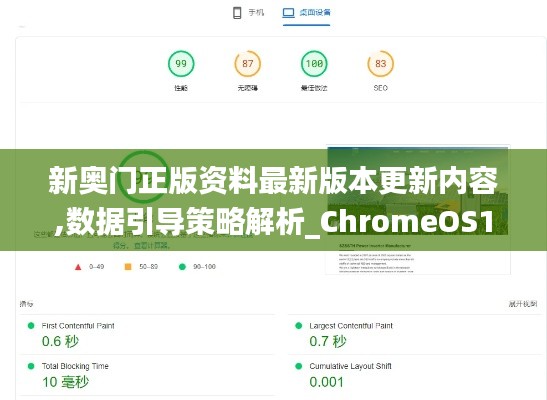This screenshot has height=400, width=547.
Task: Open the SEO score gauge 83
Action: pyautogui.click(x=381, y=63)
